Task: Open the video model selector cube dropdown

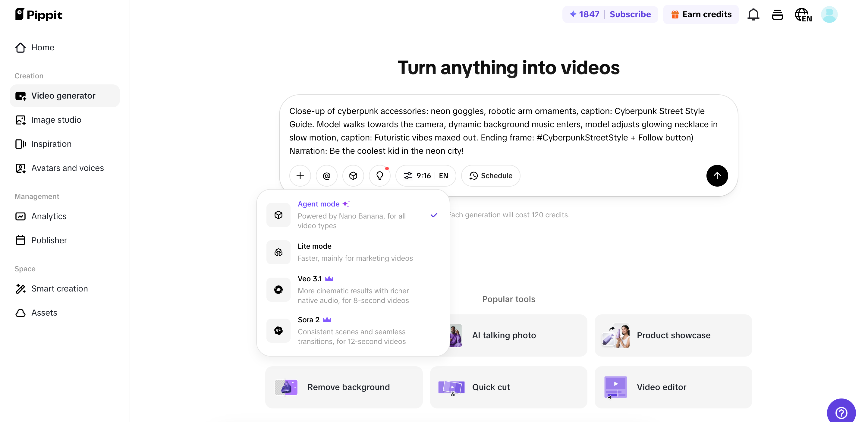Action: tap(353, 176)
